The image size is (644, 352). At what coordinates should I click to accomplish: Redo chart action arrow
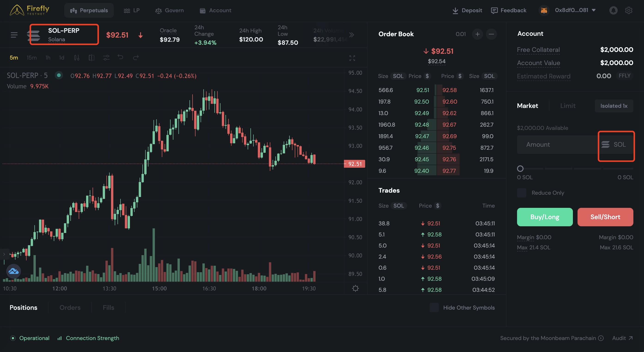[136, 58]
